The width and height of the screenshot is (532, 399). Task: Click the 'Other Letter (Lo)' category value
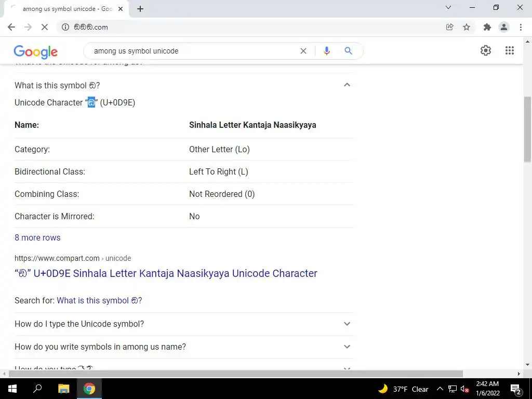click(x=219, y=149)
